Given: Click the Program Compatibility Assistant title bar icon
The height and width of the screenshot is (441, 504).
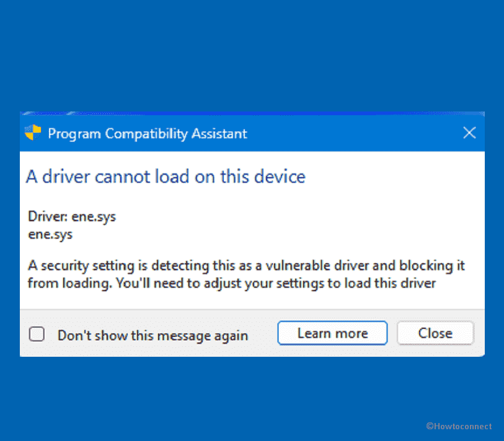Looking at the screenshot, I should pyautogui.click(x=33, y=133).
